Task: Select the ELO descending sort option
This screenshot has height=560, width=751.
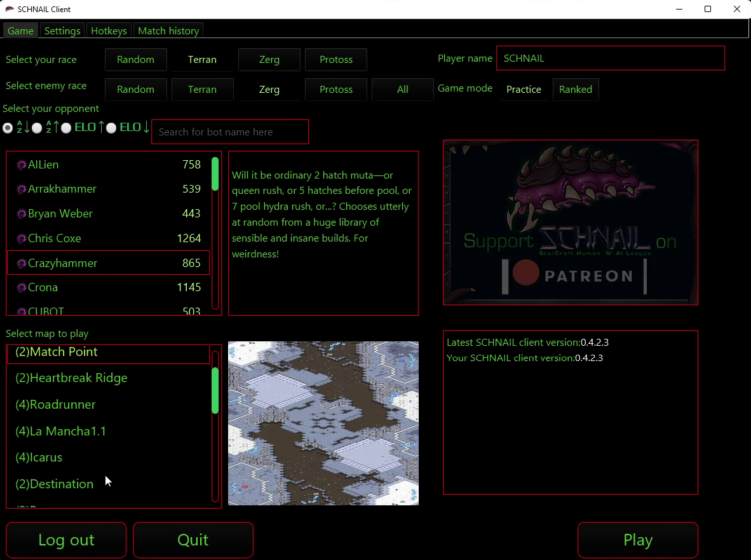Action: (111, 128)
